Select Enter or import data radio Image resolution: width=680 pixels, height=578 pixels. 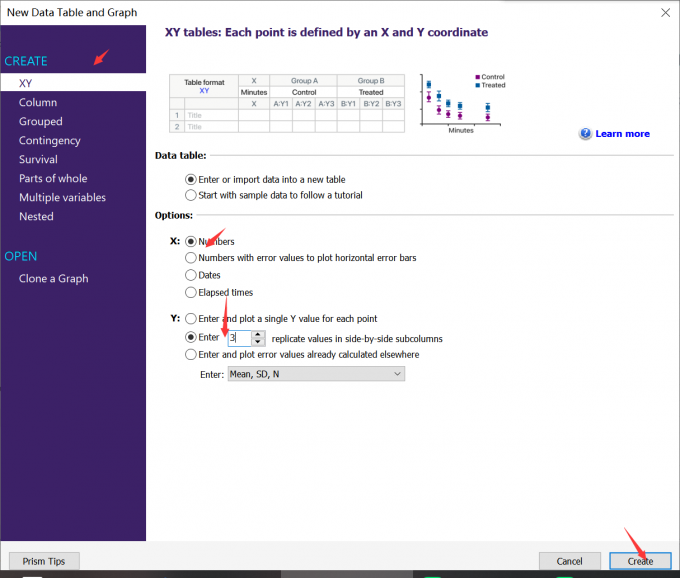coord(190,180)
